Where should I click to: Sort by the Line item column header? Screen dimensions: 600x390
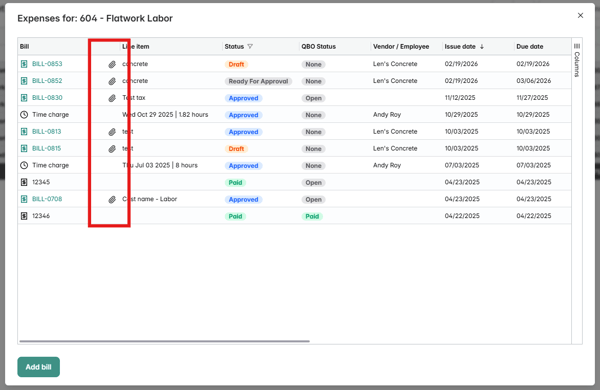[x=136, y=46]
